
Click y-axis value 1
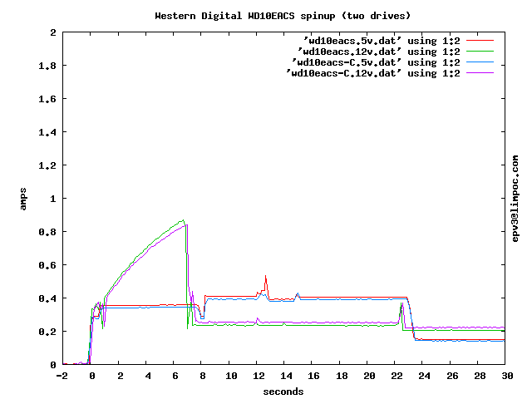pyautogui.click(x=53, y=199)
